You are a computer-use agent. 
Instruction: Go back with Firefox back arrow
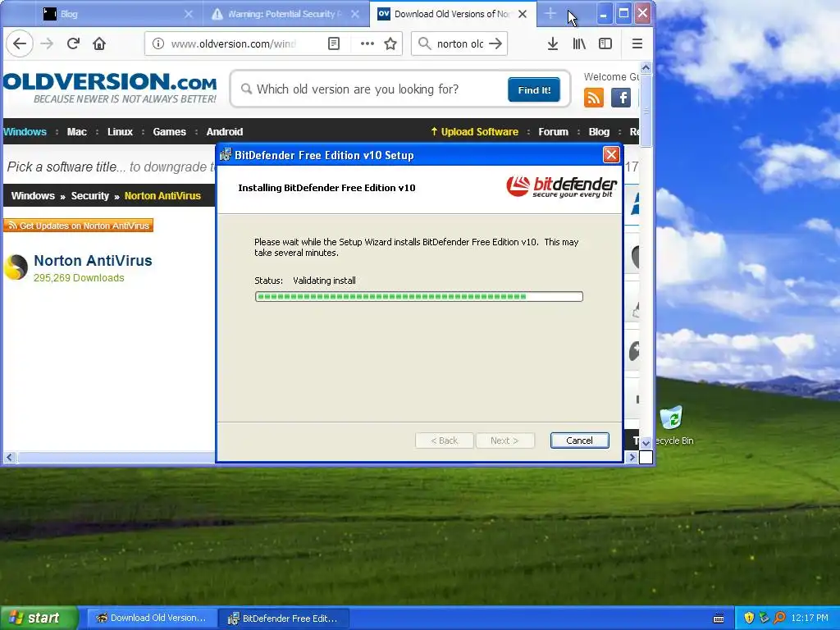pos(20,43)
